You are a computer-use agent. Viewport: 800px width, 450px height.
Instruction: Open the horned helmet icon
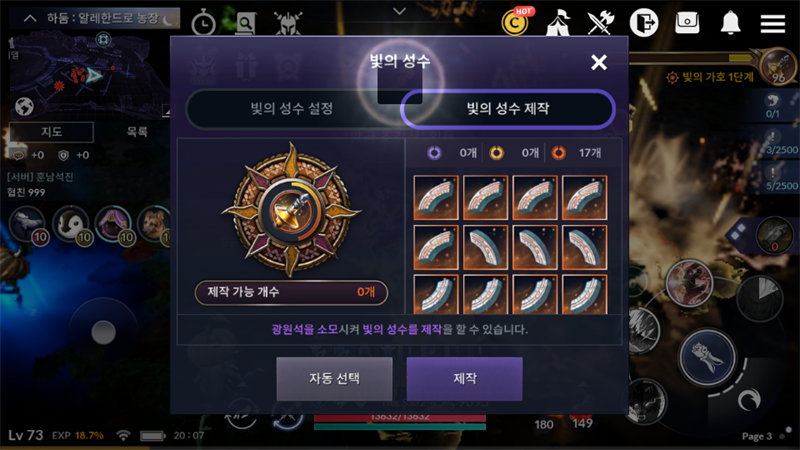coord(288,23)
